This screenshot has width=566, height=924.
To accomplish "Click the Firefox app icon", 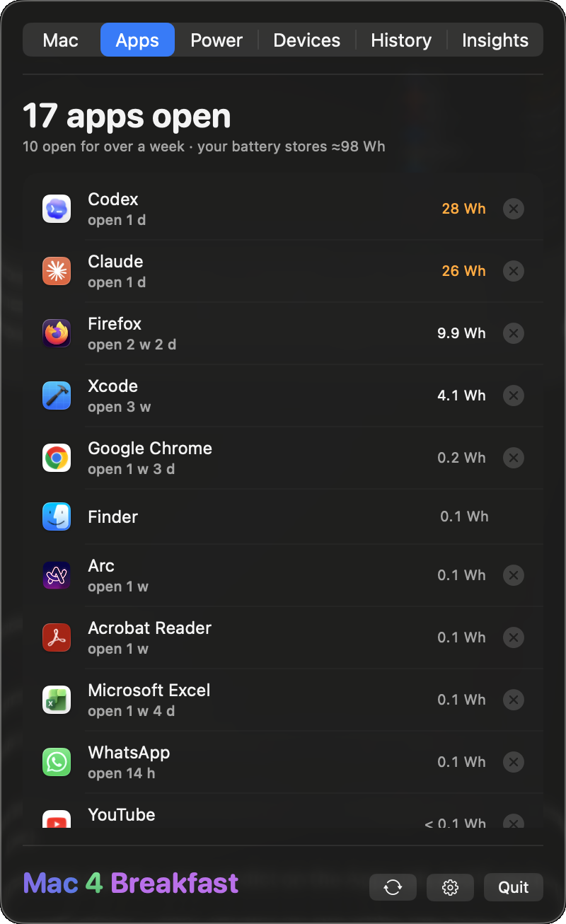I will pyautogui.click(x=57, y=333).
